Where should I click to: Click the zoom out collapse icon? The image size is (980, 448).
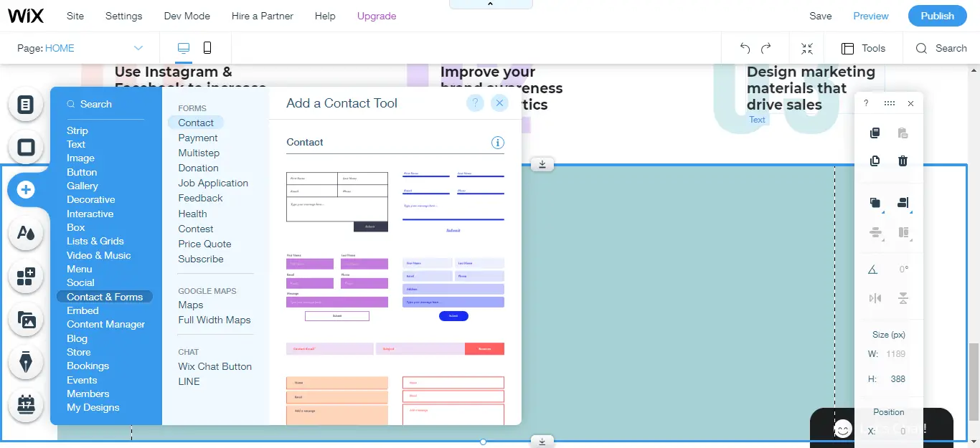pos(807,48)
